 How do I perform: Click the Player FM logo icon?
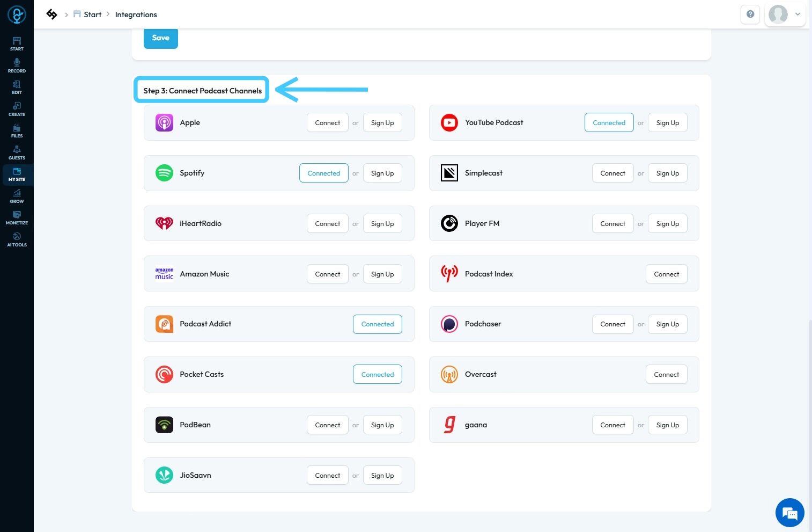click(449, 223)
